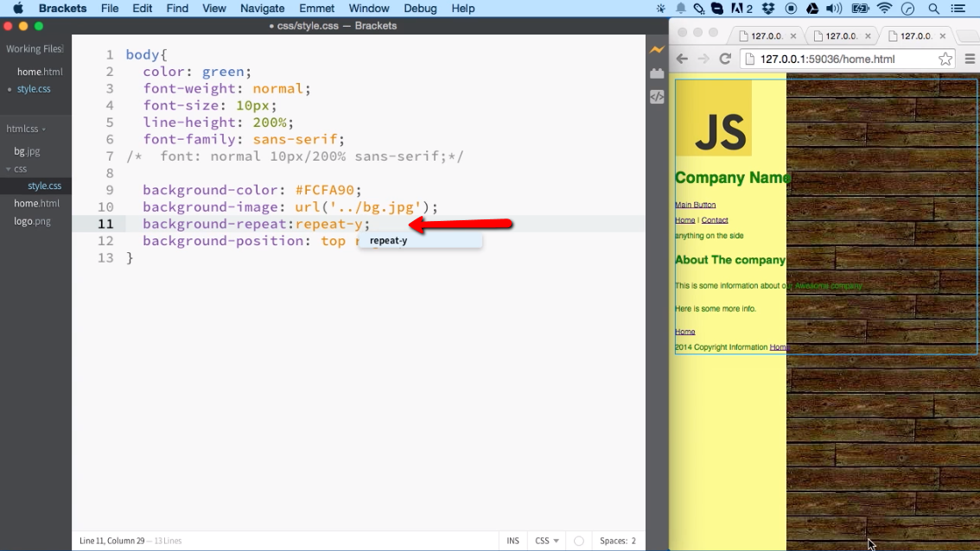Screen dimensions: 980x551
Task: Open Notification Center list icon
Action: pyautogui.click(x=958, y=8)
